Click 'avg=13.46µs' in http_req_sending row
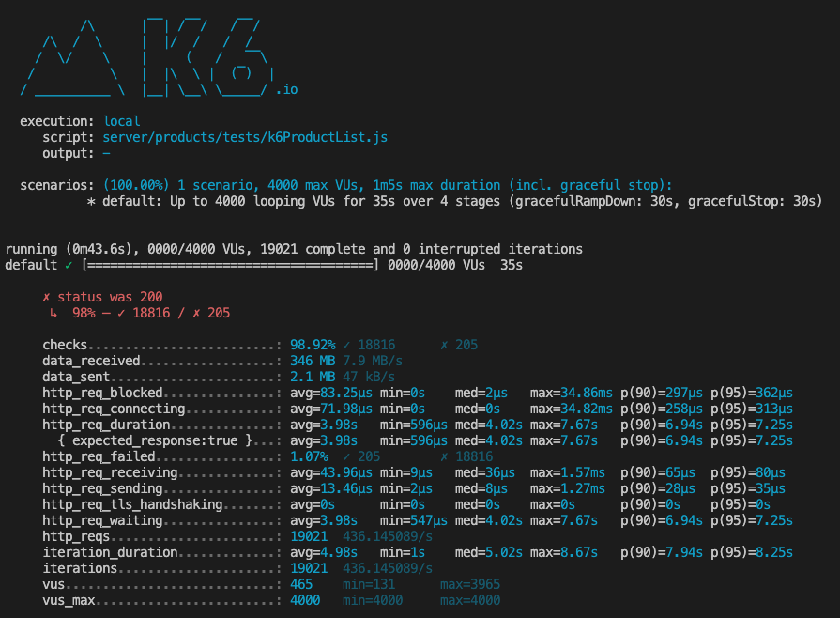 point(331,488)
